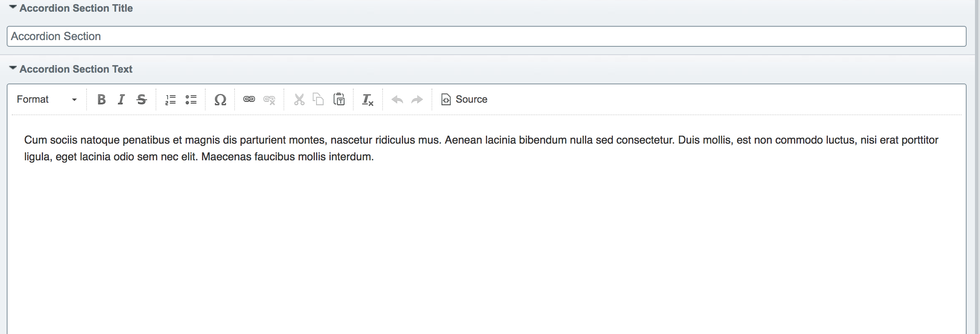980x334 pixels.
Task: Undo the last edit
Action: pos(397,99)
